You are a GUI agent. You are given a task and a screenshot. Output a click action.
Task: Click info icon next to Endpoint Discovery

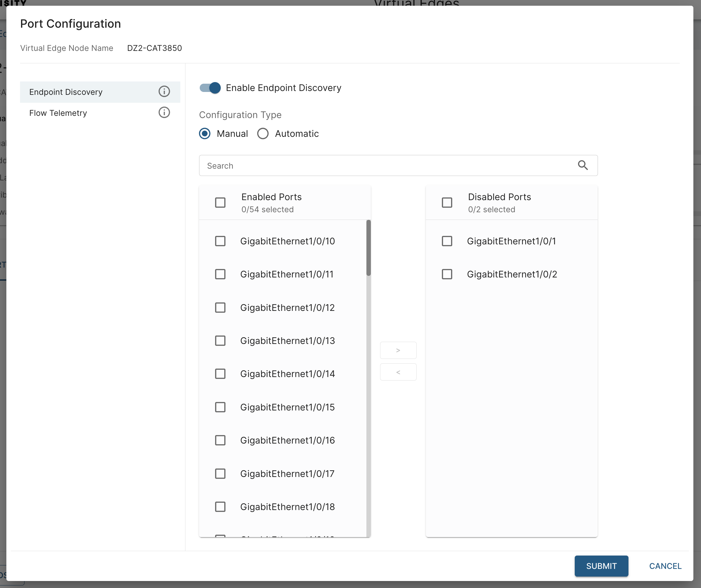(164, 92)
